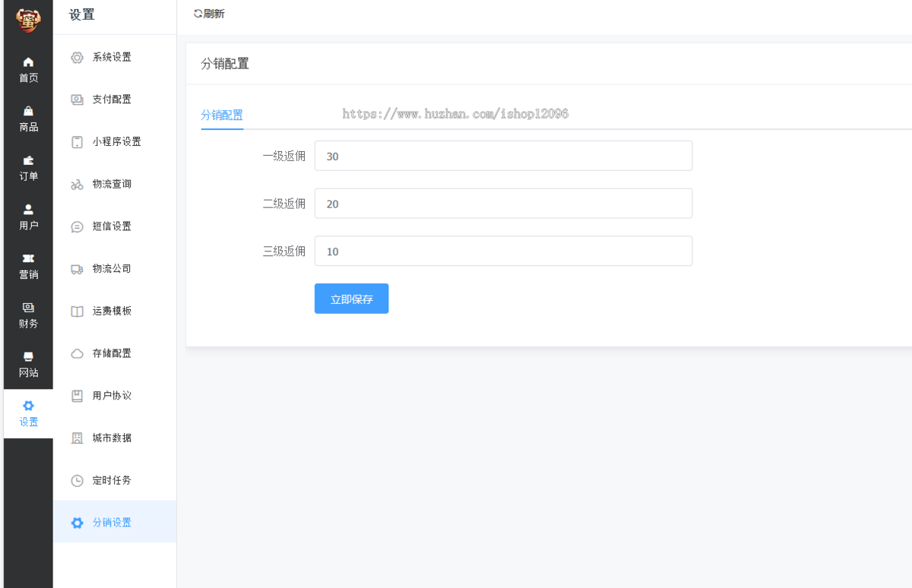Image resolution: width=912 pixels, height=588 pixels.
Task: Click the 分销设置 gear icon
Action: click(77, 523)
